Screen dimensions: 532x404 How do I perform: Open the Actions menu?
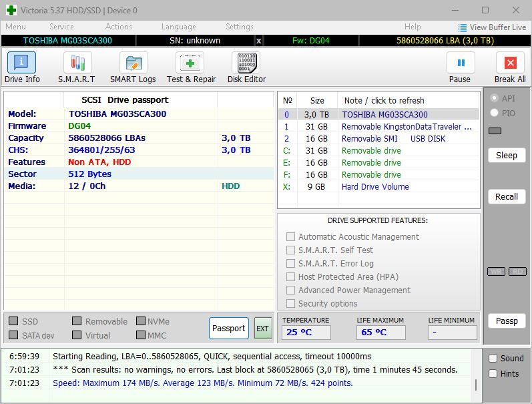pyautogui.click(x=118, y=27)
